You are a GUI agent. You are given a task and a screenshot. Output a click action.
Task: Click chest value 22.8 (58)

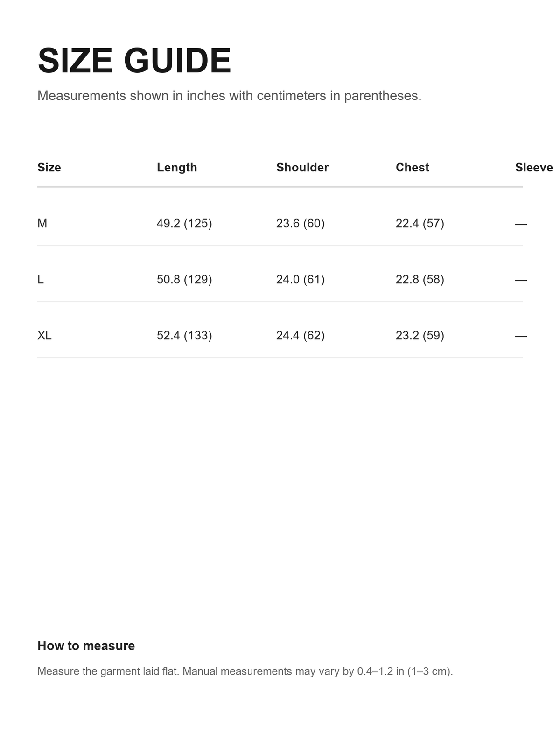click(420, 279)
